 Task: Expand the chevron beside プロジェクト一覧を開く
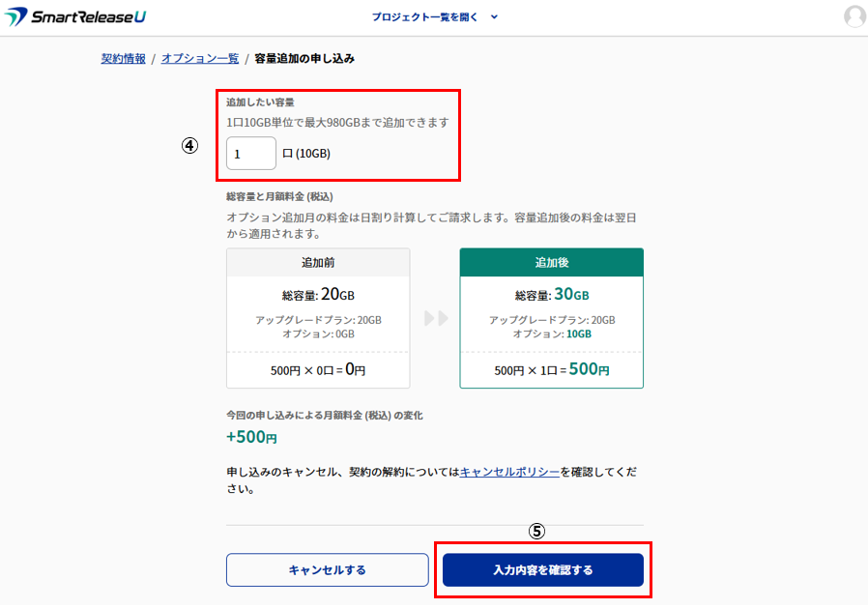click(494, 17)
